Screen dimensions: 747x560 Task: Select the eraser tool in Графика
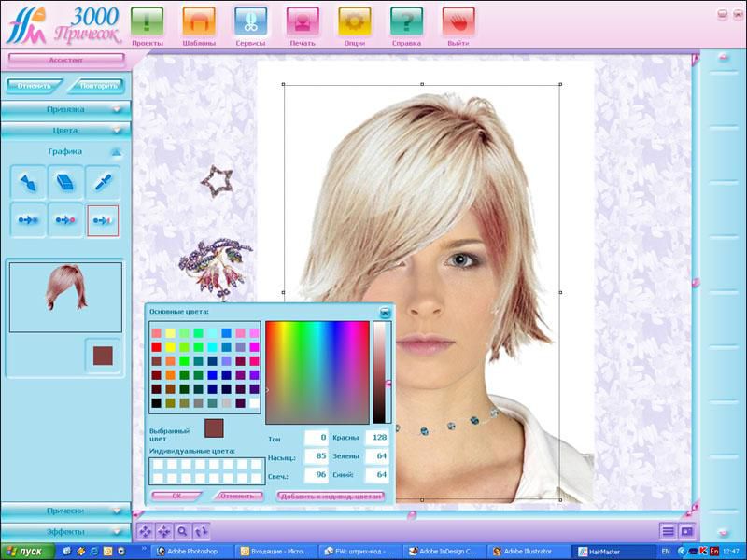(64, 183)
